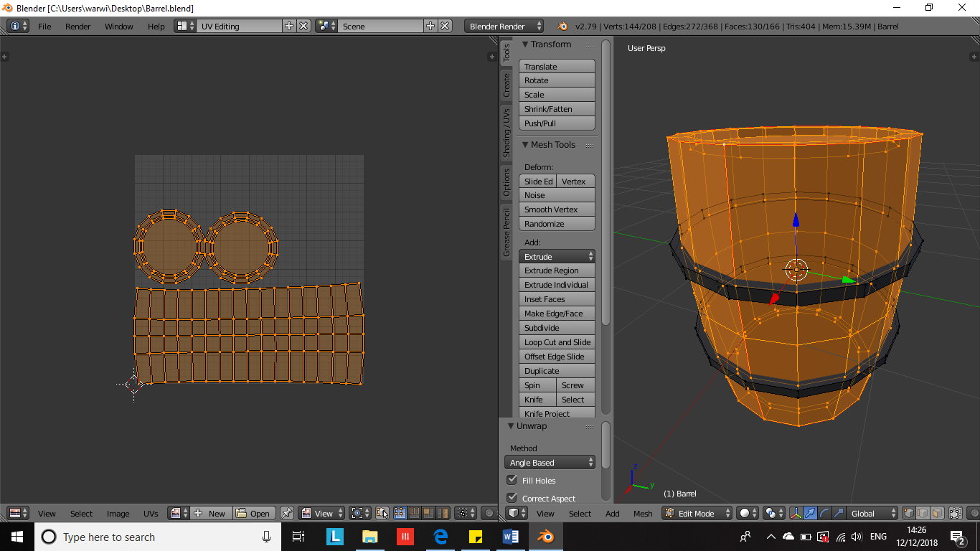The height and width of the screenshot is (551, 980).
Task: Switch to face select mode cube icon
Action: pos(937,513)
